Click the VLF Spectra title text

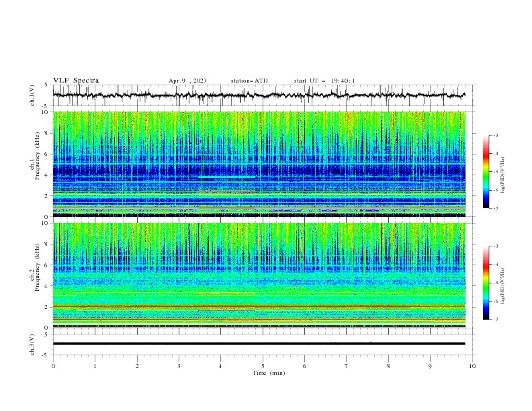(76, 81)
